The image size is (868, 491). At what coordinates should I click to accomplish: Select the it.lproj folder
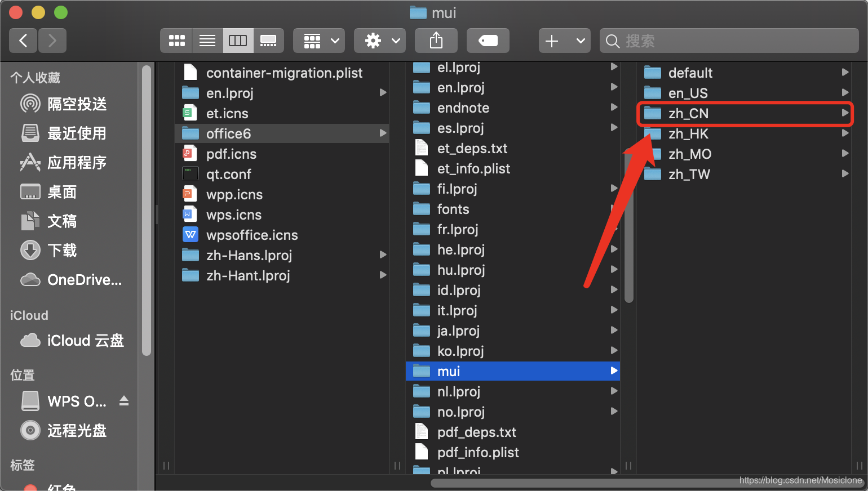click(513, 310)
